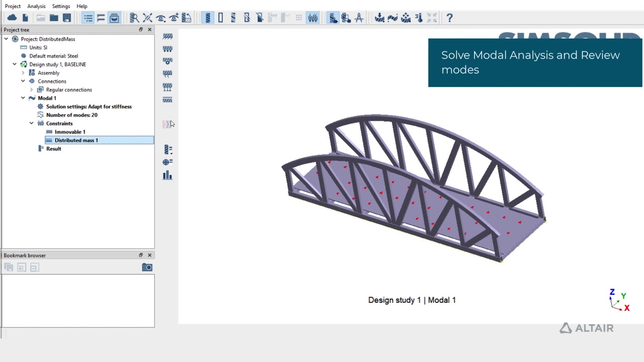This screenshot has width=644, height=362.
Task: Open the result plot dropdown icon
Action: point(168,149)
